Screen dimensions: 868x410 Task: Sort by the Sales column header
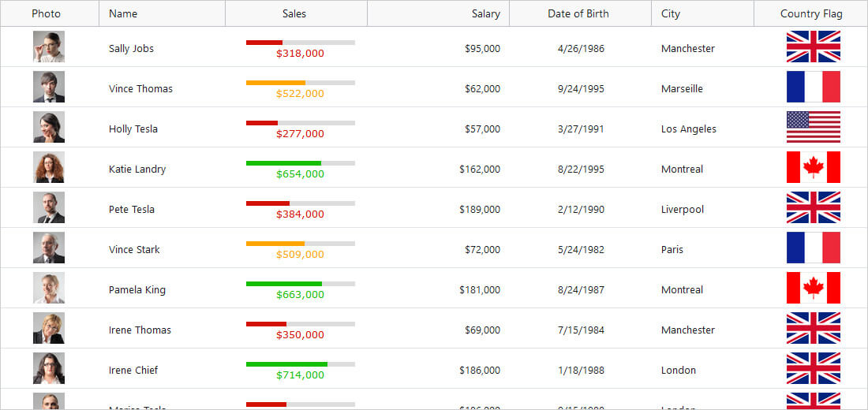(294, 13)
